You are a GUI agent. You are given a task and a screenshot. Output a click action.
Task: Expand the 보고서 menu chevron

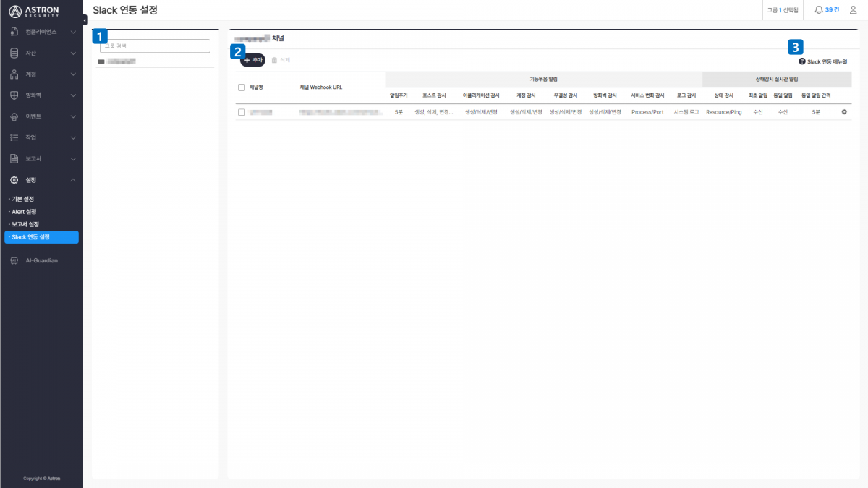tap(73, 158)
